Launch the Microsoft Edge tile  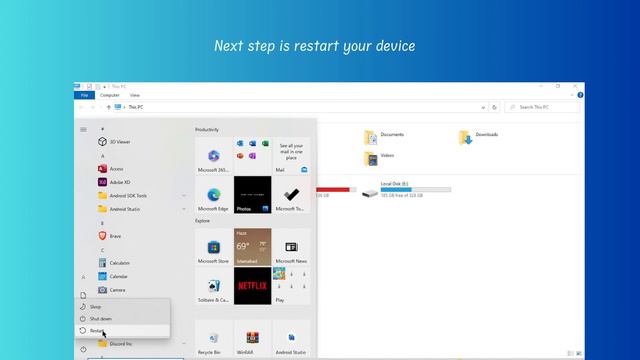(213, 195)
